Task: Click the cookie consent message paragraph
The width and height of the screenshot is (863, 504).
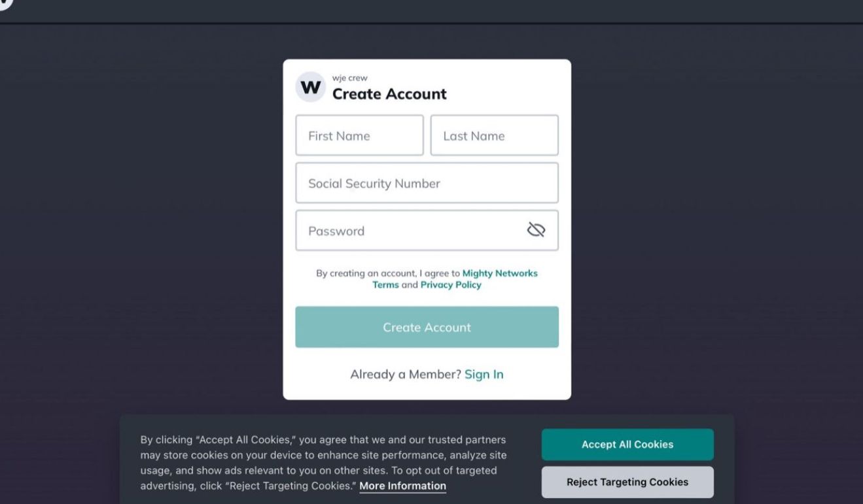Action: coord(321,455)
